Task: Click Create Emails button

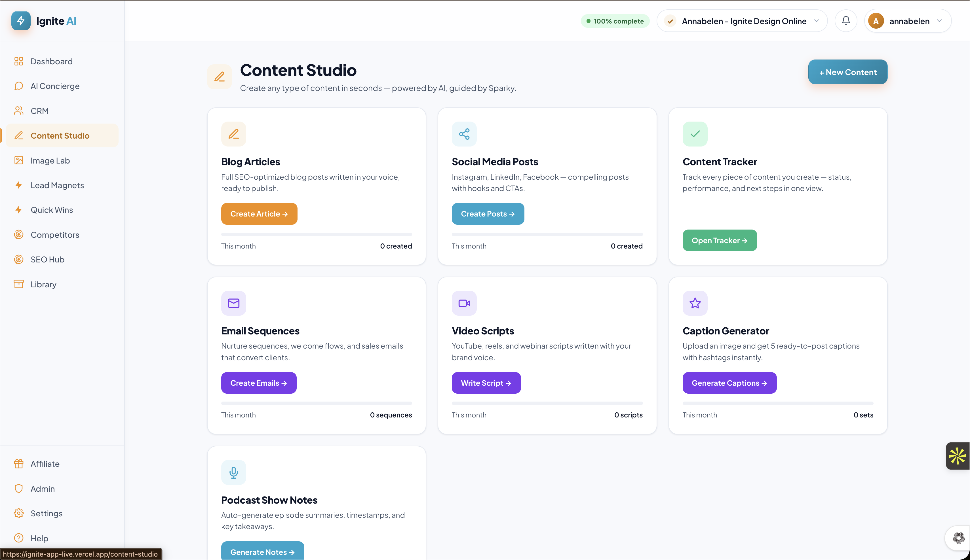Action: point(259,383)
